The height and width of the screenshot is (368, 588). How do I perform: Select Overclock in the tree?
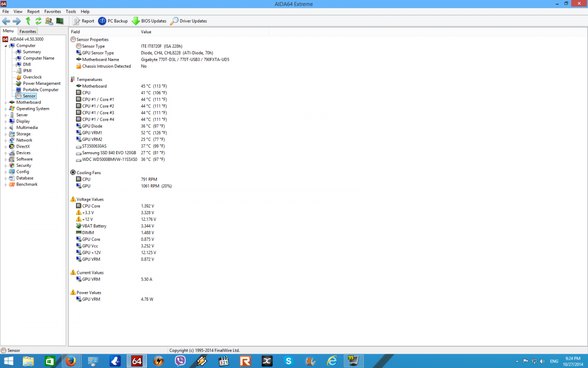click(32, 77)
